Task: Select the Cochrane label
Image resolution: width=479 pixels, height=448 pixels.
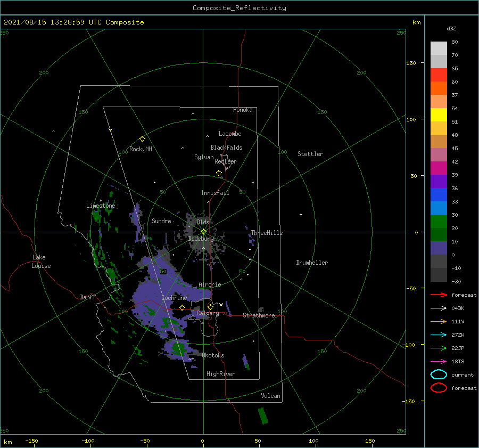Action: coord(174,298)
